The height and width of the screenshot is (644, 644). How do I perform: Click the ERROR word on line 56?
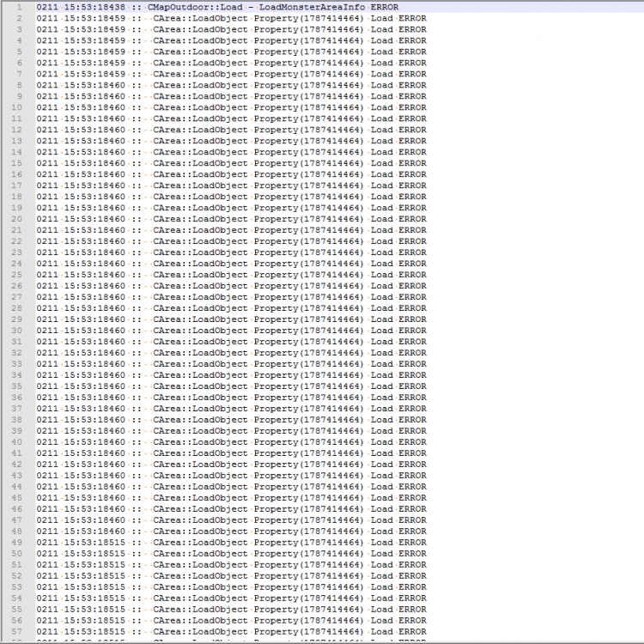[x=412, y=621]
